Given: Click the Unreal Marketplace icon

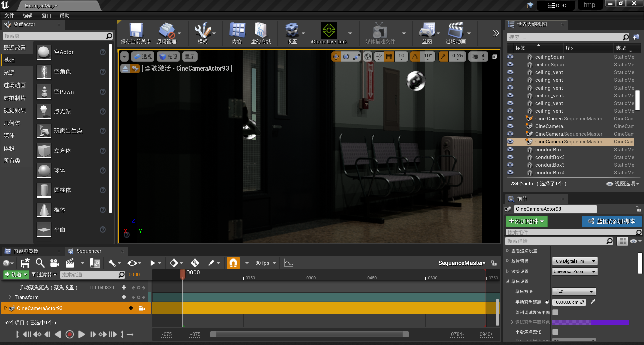Looking at the screenshot, I should 261,31.
